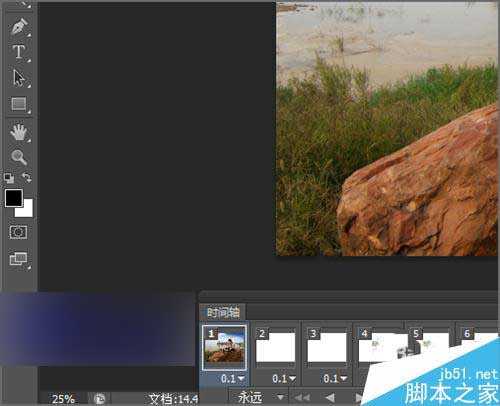Reset default foreground and background colors
This screenshot has width=500, height=406.
pos(9,178)
